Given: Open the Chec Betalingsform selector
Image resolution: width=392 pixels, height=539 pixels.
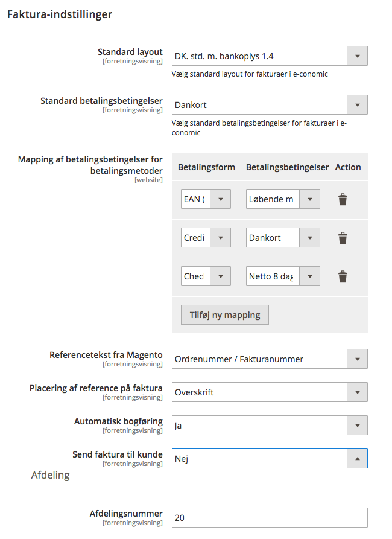Looking at the screenshot, I should [x=206, y=276].
